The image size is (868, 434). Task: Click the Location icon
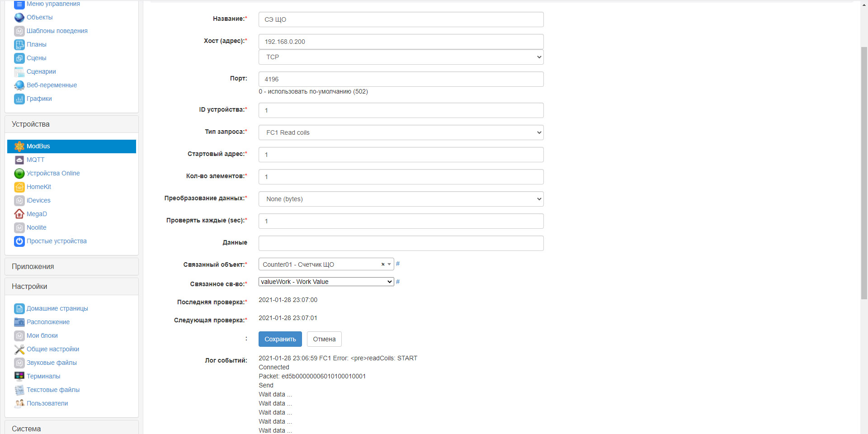tap(19, 322)
